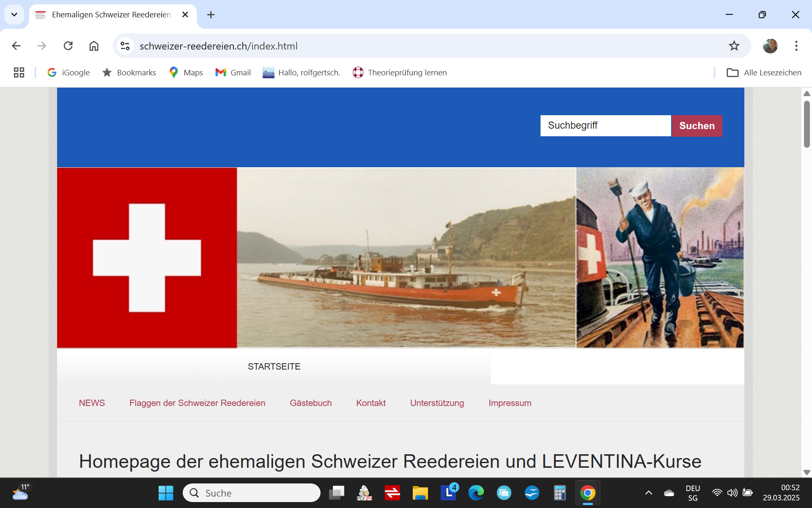The image size is (812, 508).
Task: Open the apps grid in bookmarks bar
Action: [19, 72]
